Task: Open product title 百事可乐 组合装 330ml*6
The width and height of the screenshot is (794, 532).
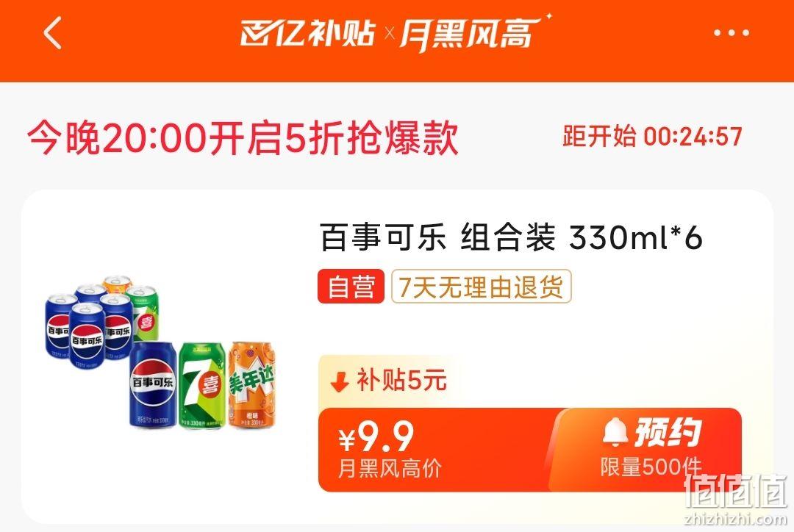Action: 511,237
